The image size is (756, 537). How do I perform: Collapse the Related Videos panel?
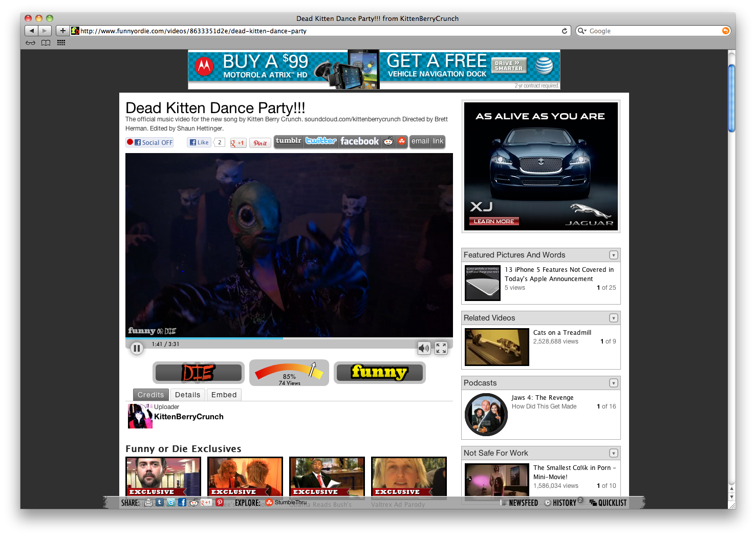coord(613,318)
